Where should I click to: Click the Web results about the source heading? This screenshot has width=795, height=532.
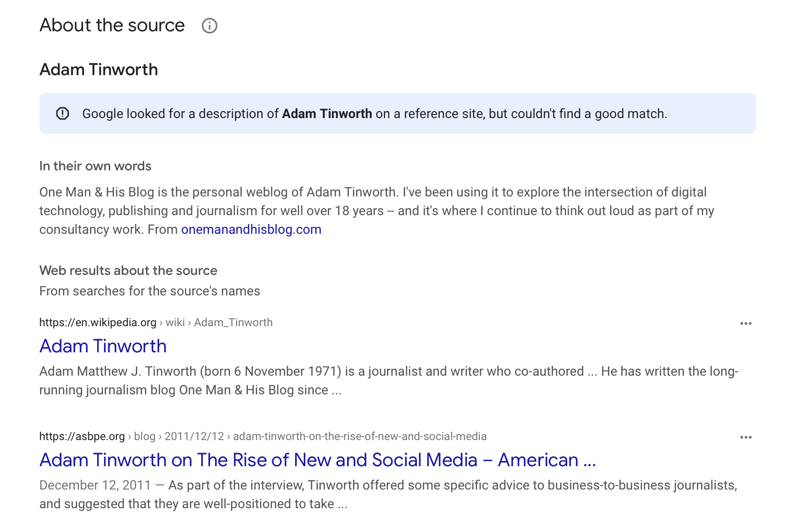(x=128, y=271)
